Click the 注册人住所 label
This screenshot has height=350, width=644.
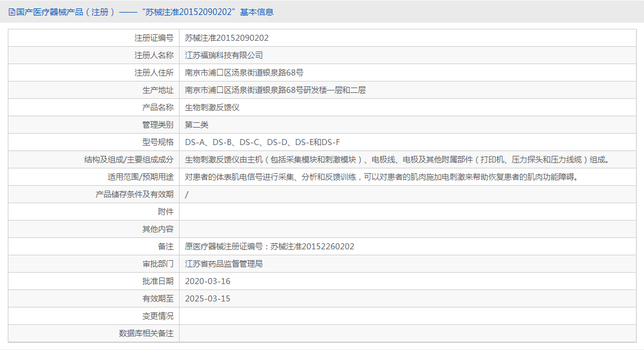[154, 73]
